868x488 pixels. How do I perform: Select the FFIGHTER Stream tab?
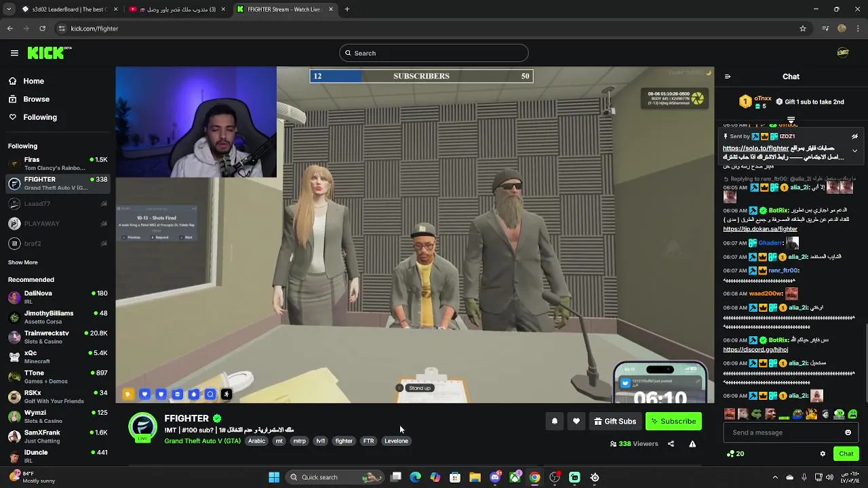point(285,9)
